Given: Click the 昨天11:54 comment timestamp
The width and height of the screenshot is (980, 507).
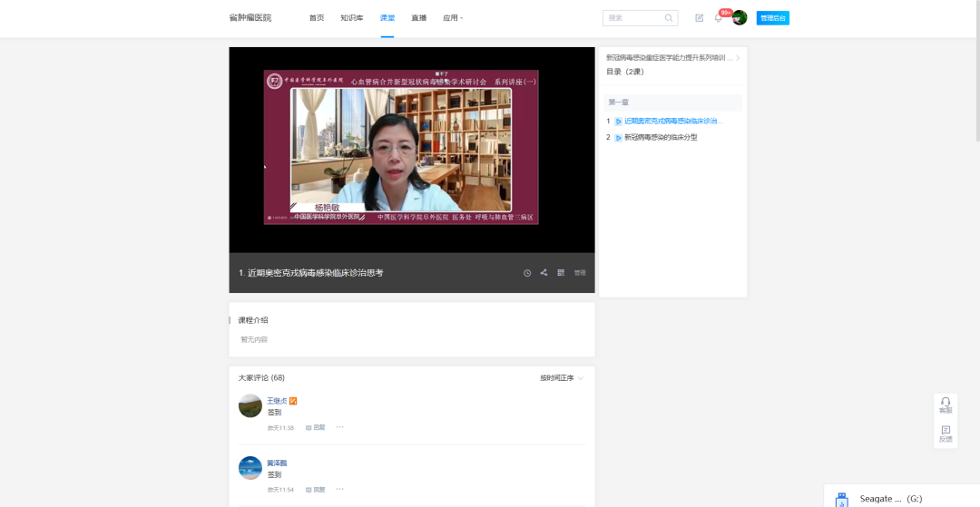Looking at the screenshot, I should (280, 490).
